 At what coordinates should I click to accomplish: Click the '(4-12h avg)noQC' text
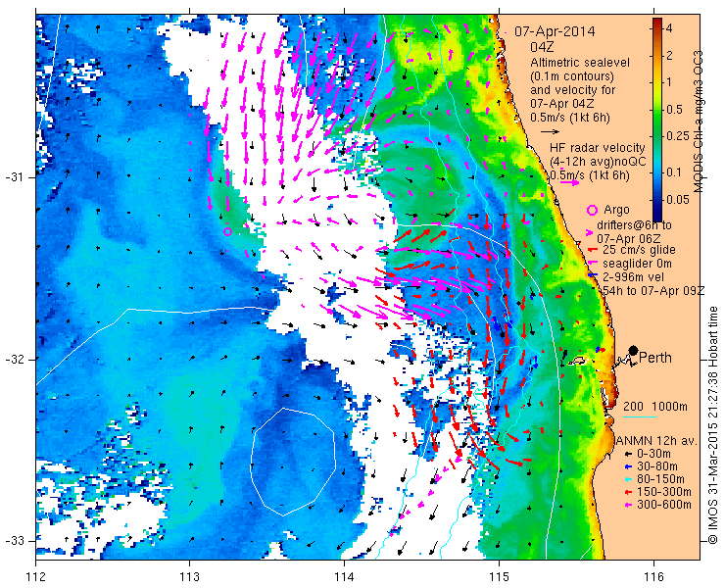598,162
